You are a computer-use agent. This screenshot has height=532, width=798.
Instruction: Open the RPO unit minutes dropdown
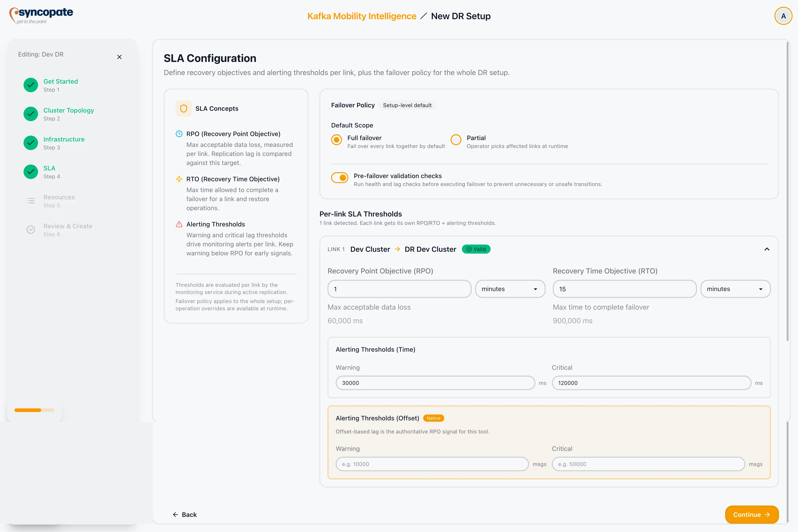510,289
